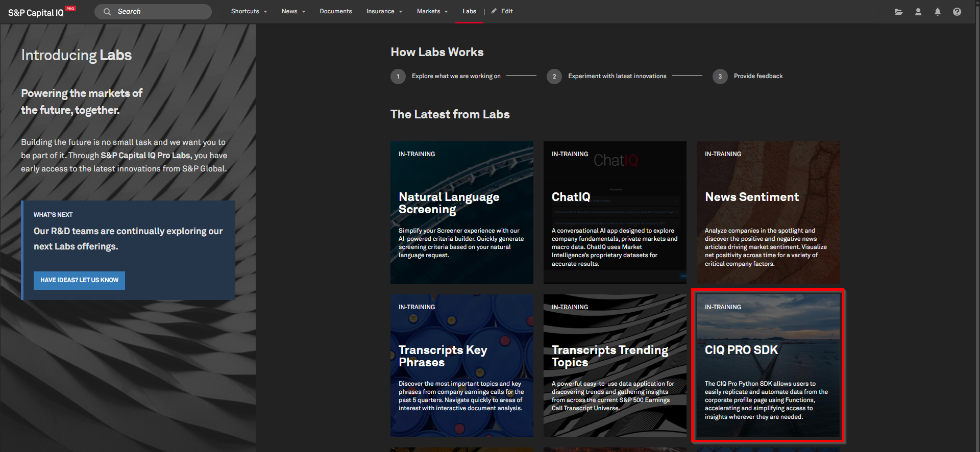Click 'How Labs Works' heading
The height and width of the screenshot is (452, 980).
(x=437, y=52)
